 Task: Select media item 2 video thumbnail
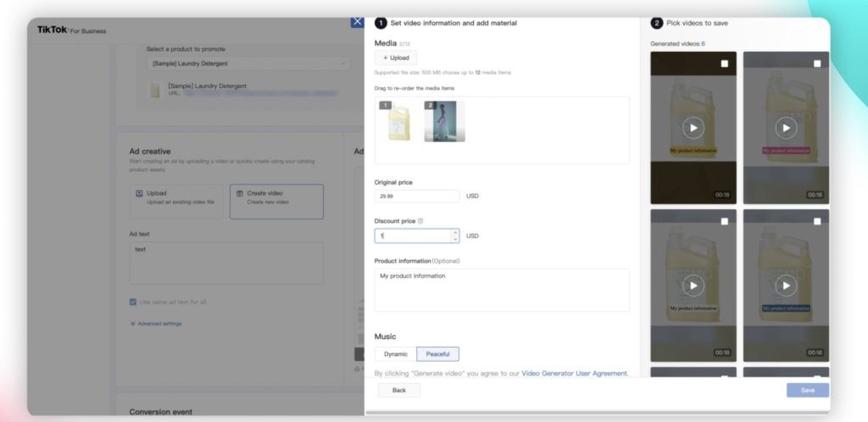pos(444,121)
